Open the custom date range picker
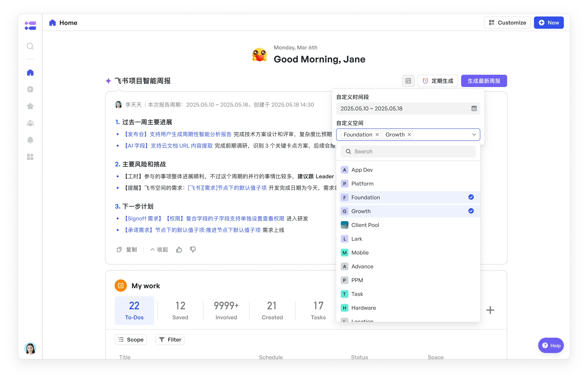The image size is (588, 381). [x=408, y=108]
